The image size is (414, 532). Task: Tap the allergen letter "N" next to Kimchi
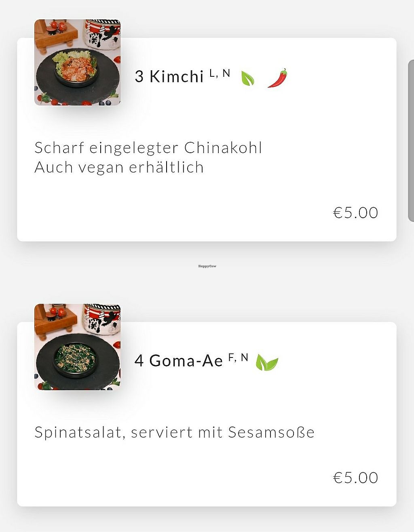point(226,73)
